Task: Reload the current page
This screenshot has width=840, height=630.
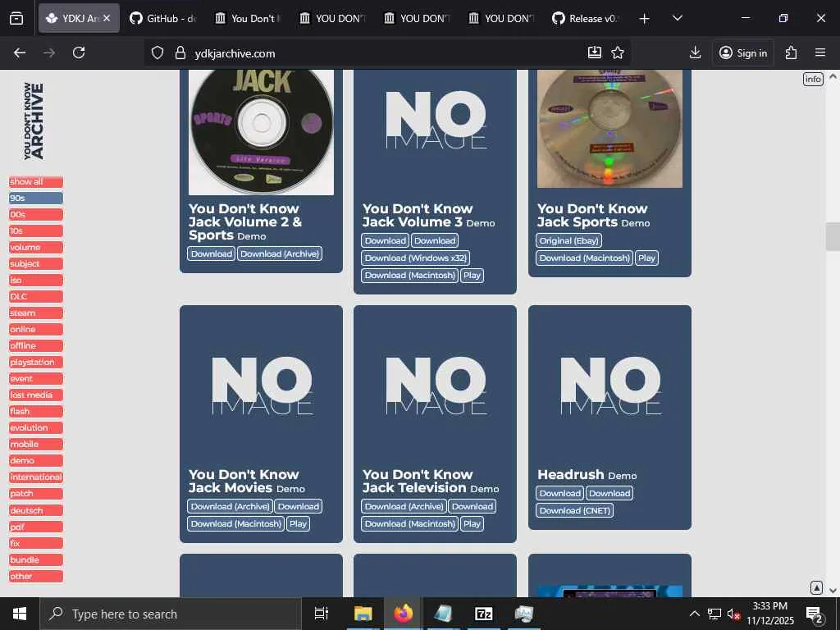Action: pyautogui.click(x=79, y=52)
